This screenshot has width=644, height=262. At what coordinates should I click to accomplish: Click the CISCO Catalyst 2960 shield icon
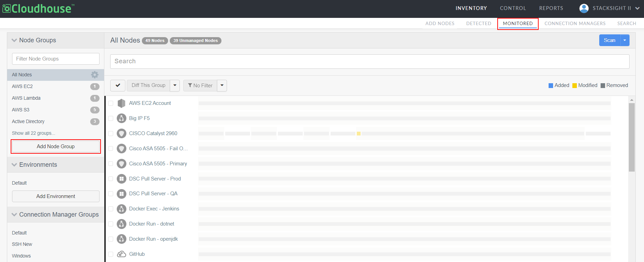click(x=121, y=133)
